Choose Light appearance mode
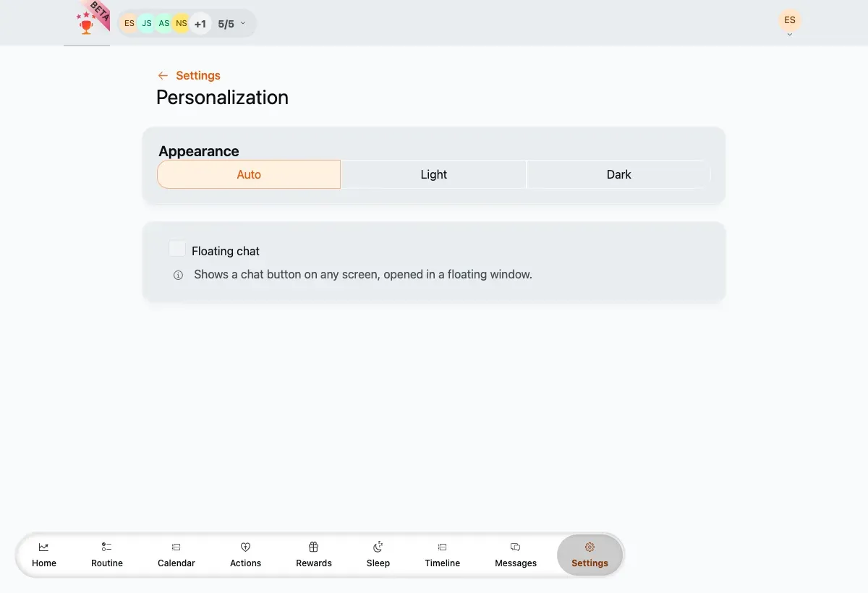 pyautogui.click(x=434, y=174)
